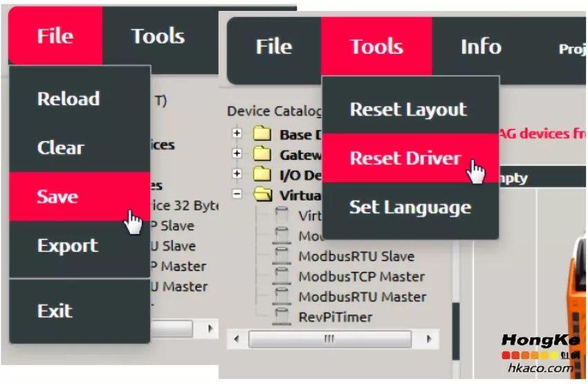The width and height of the screenshot is (588, 384).
Task: Click catalog horizontal scrollbar left arrow in right window
Action: click(x=237, y=339)
